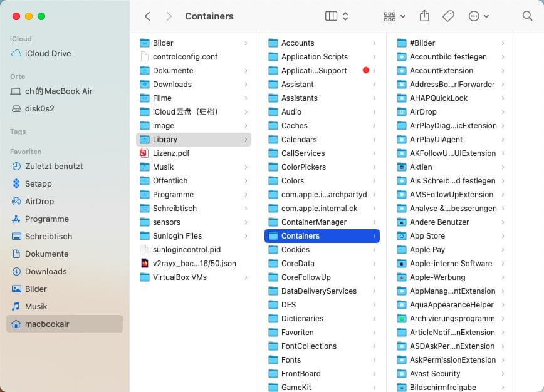Go back with the left chevron button
Viewport: 544px width, 392px height.
[147, 16]
